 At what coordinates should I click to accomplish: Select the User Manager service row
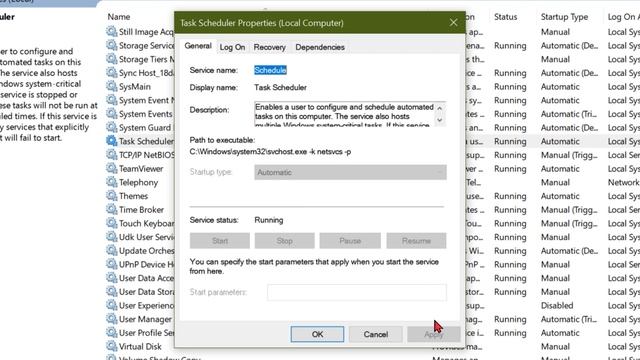145,319
